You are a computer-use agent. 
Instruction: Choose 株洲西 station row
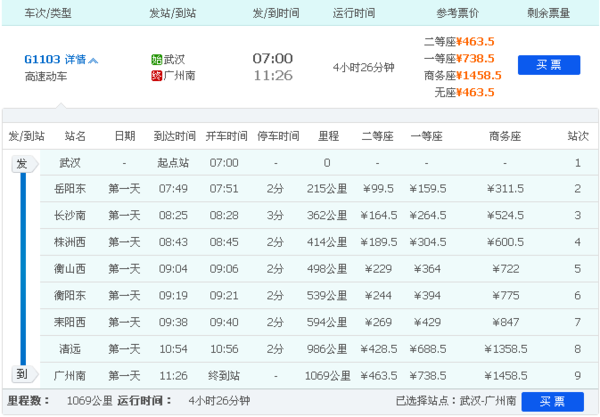click(x=70, y=241)
